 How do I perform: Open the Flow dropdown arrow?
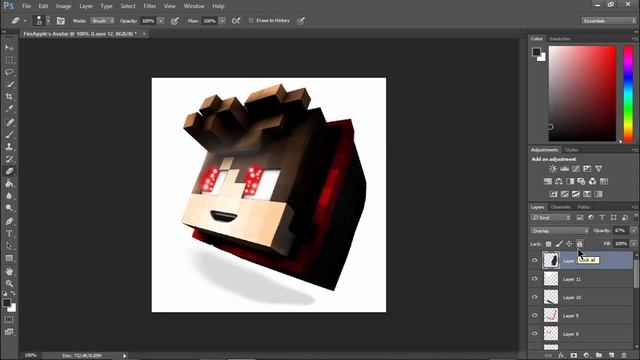click(x=222, y=20)
